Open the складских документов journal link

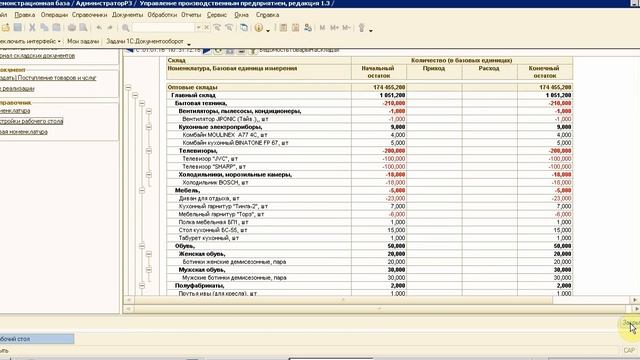[x=37, y=55]
